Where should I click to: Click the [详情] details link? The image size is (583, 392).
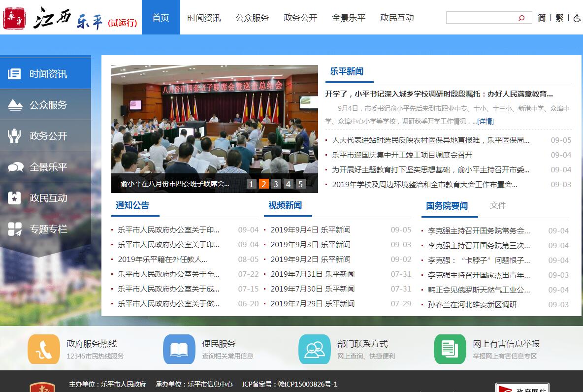[486, 121]
